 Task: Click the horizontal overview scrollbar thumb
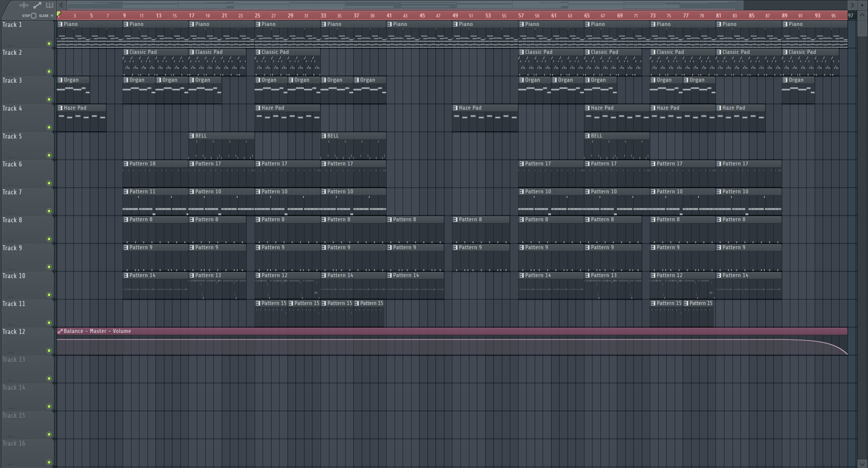point(405,5)
